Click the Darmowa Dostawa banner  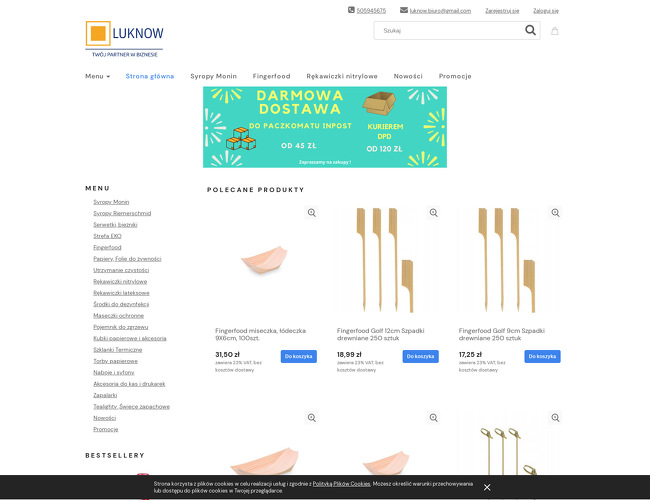tap(325, 127)
